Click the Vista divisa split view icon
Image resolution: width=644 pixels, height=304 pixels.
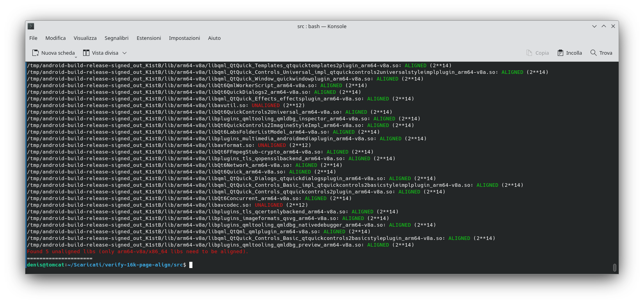86,53
